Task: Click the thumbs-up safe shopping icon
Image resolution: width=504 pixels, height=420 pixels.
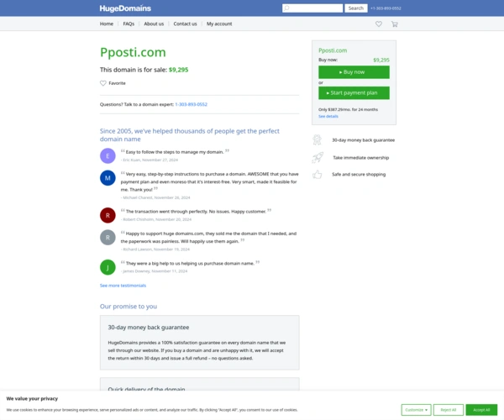Action: coord(318,175)
